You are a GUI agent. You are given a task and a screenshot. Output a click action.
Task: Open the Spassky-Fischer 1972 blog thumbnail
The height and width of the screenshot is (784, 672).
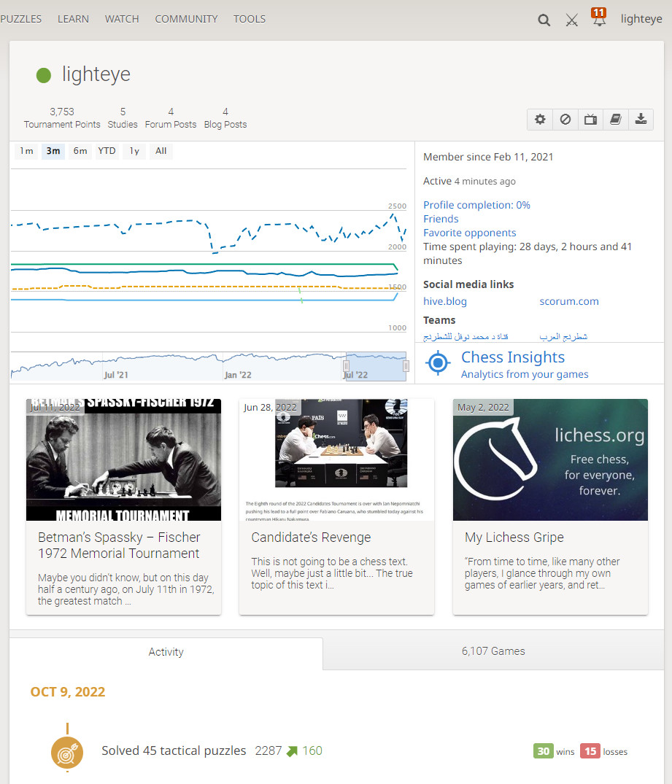123,460
